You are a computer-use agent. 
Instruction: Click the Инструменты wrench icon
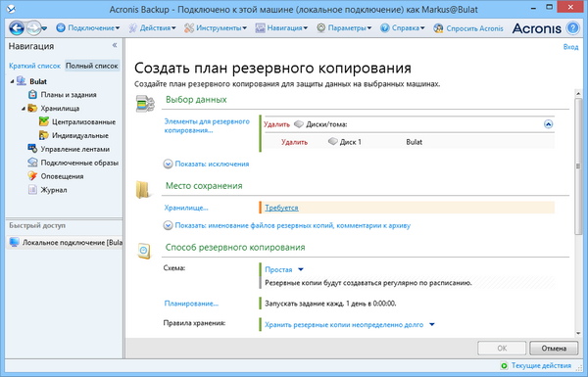tap(189, 28)
